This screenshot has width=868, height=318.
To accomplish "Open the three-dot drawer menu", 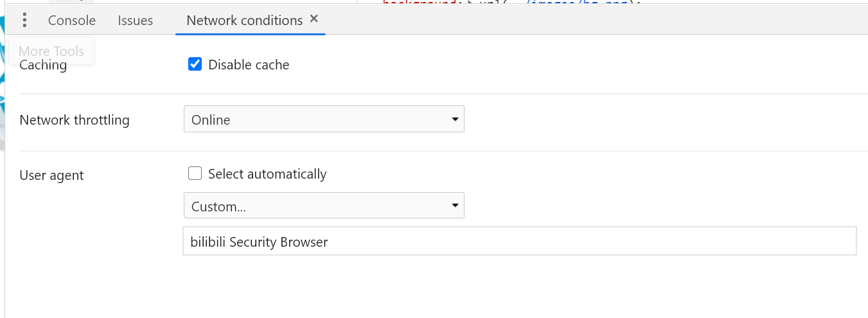I will tap(25, 21).
